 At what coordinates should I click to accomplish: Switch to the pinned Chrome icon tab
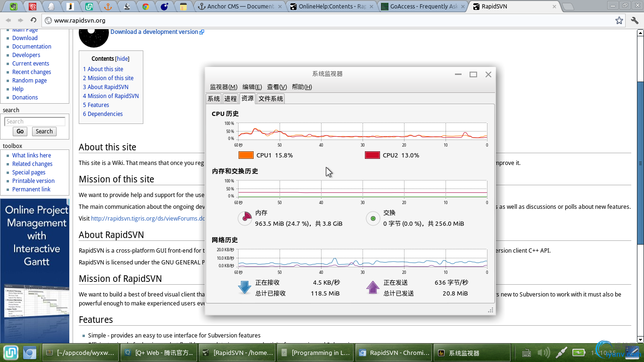pyautogui.click(x=146, y=7)
